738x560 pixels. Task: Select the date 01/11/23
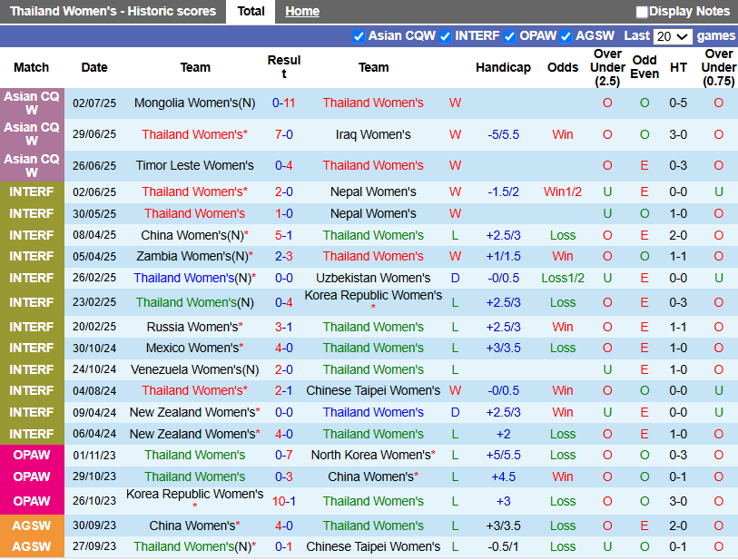[x=94, y=455]
